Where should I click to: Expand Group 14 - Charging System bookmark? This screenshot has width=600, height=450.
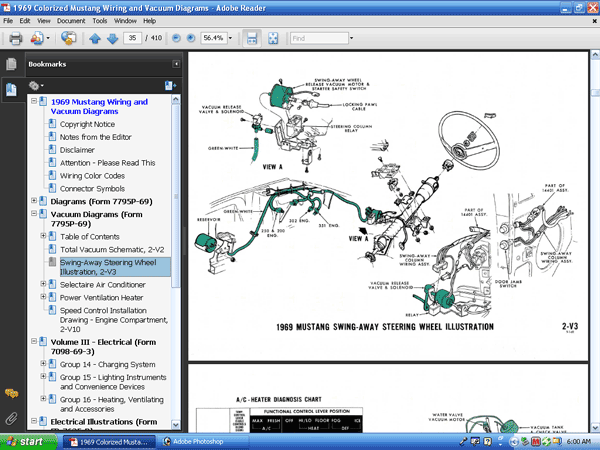point(43,365)
